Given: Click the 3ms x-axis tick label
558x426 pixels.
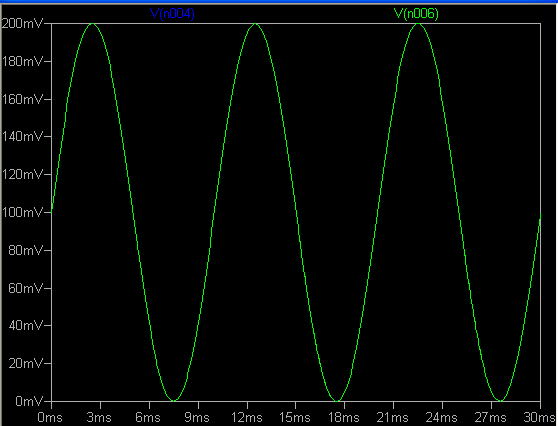Looking at the screenshot, I should 99,417.
